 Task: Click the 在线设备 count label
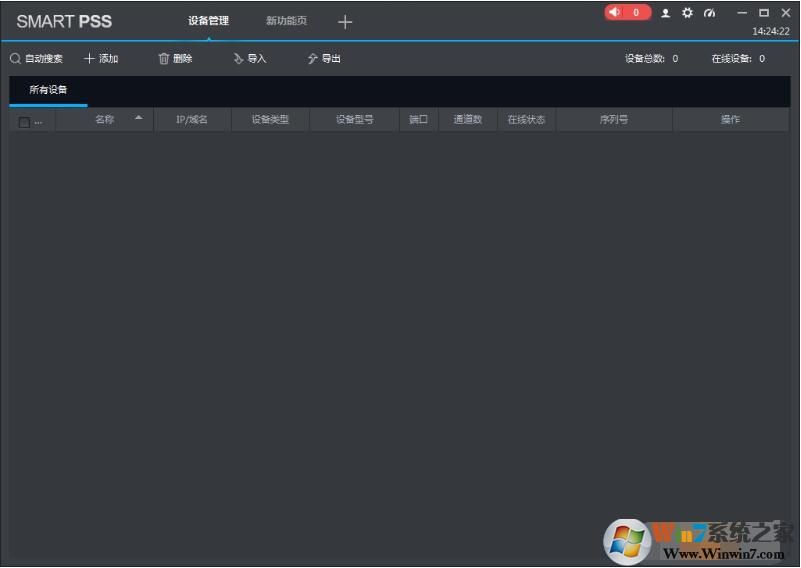[738, 59]
